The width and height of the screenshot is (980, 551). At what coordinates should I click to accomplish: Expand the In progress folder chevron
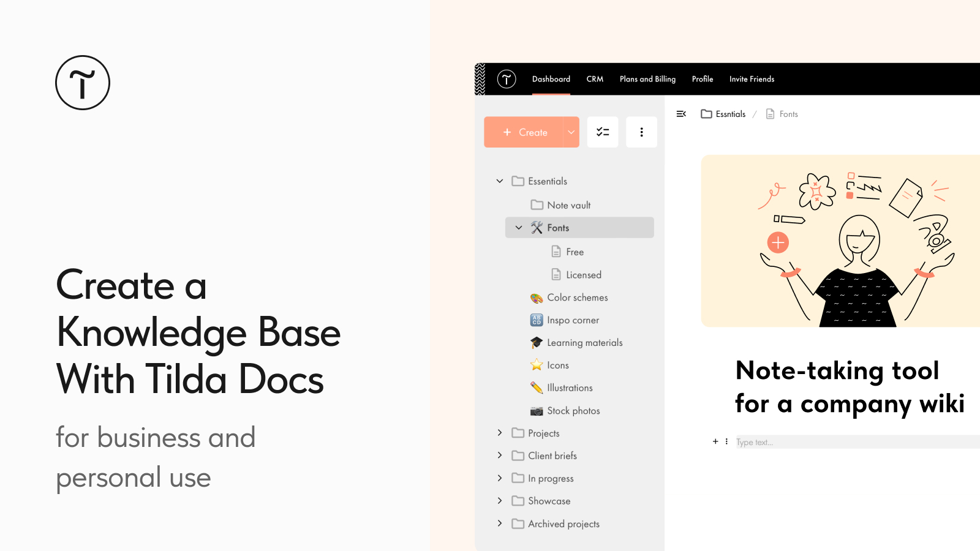click(x=500, y=478)
